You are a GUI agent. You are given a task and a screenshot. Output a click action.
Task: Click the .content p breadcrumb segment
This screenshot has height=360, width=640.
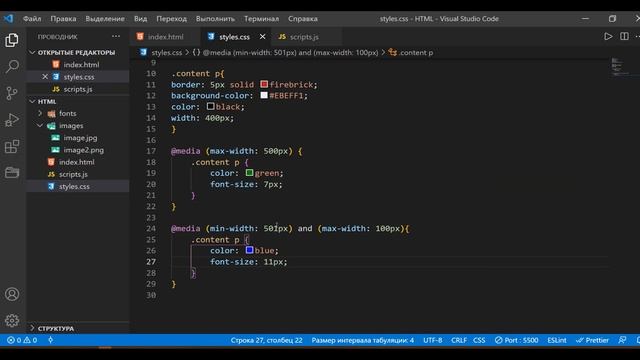[x=416, y=53]
